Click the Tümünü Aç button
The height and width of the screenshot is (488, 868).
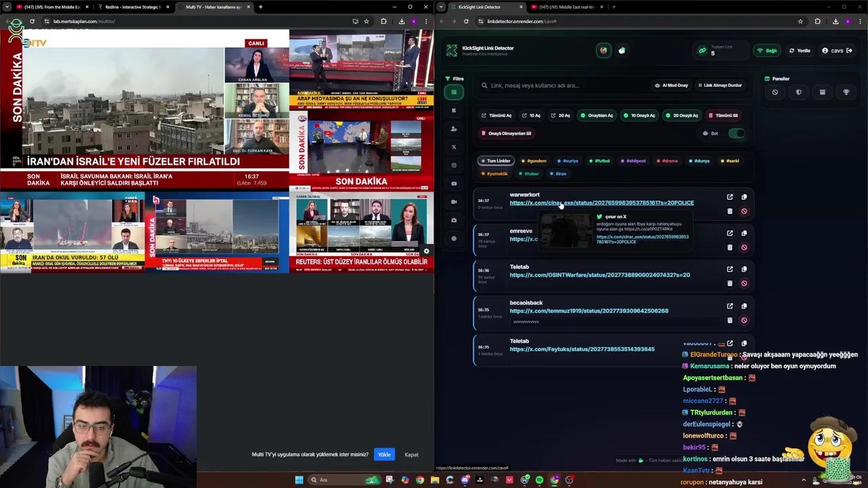[x=496, y=115]
